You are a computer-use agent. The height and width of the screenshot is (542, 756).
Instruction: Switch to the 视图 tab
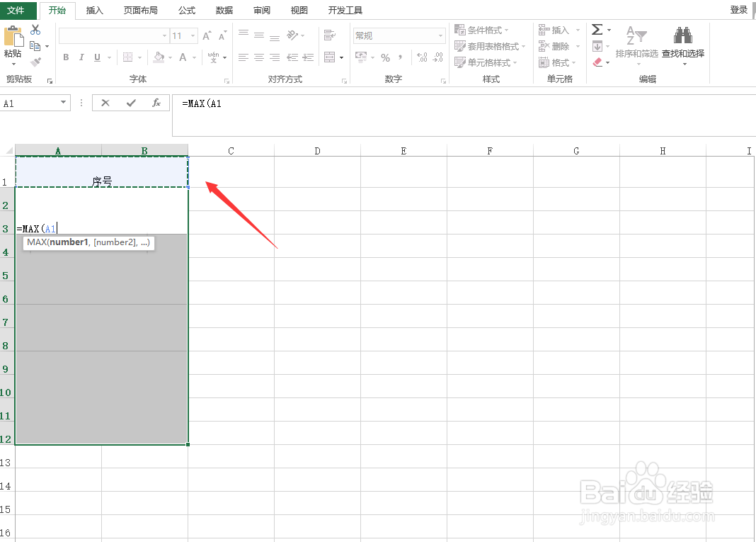click(299, 10)
